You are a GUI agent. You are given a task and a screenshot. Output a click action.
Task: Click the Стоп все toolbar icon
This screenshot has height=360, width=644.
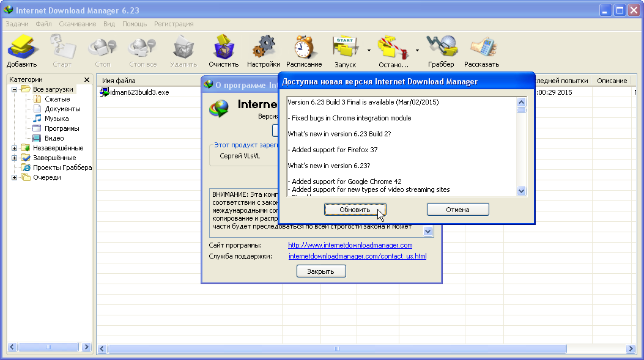point(142,47)
